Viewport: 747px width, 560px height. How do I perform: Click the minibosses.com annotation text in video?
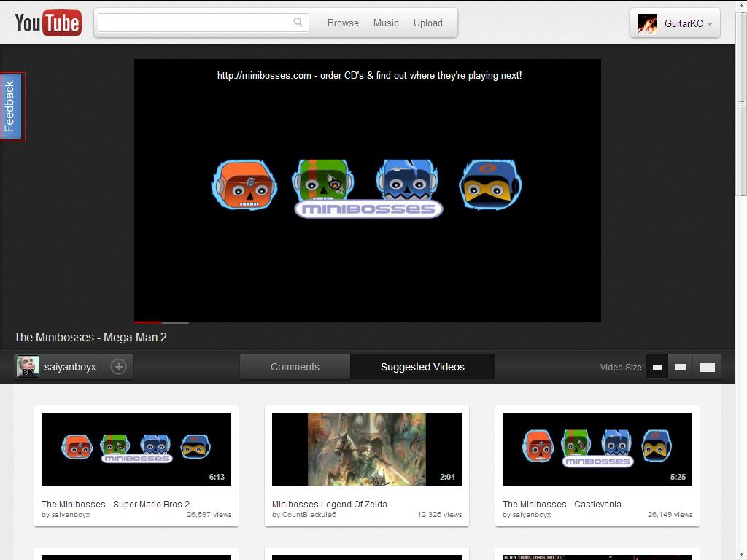click(x=369, y=75)
